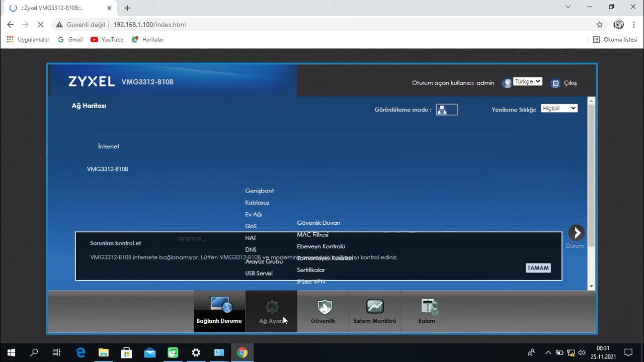Select Sertifikalar menu item
644x362 pixels.
tap(311, 270)
